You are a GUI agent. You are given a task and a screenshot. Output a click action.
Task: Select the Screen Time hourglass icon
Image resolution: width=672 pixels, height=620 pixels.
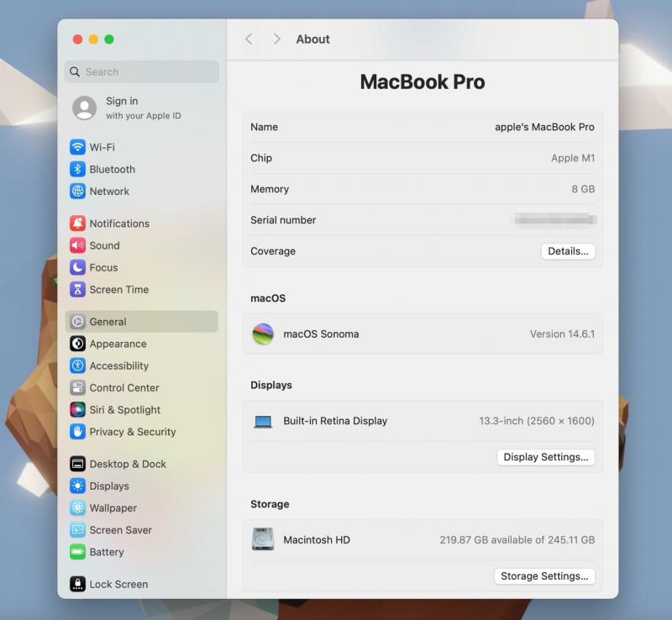point(77,289)
